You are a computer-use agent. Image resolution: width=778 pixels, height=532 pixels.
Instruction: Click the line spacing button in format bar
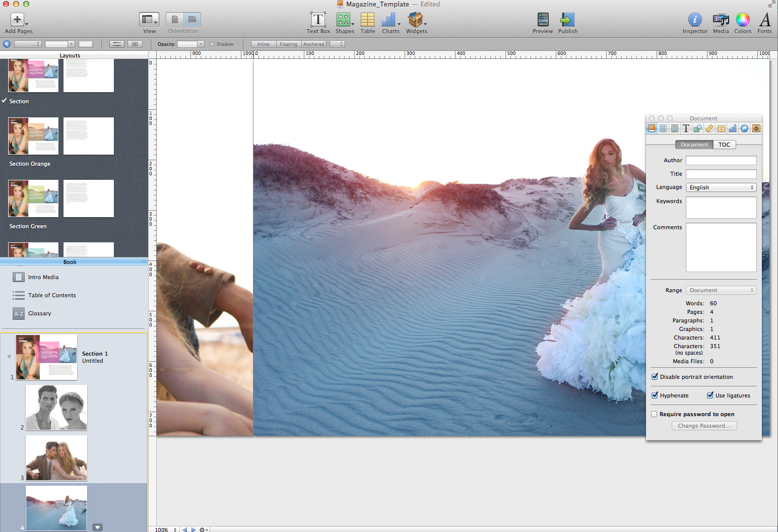[116, 44]
